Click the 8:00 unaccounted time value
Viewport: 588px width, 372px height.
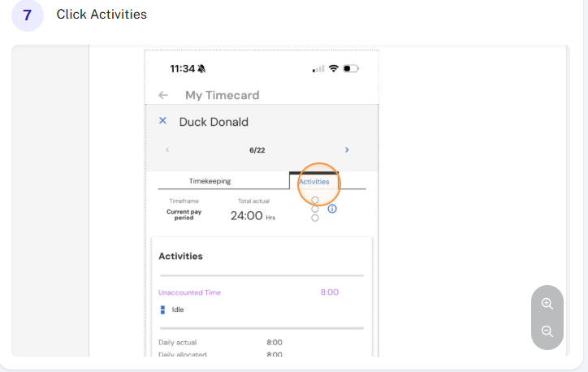[x=330, y=292]
